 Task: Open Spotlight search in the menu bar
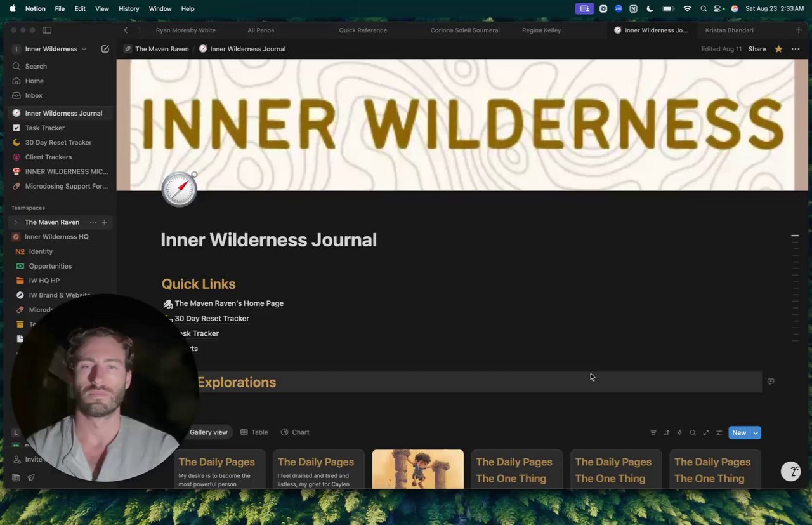(704, 9)
